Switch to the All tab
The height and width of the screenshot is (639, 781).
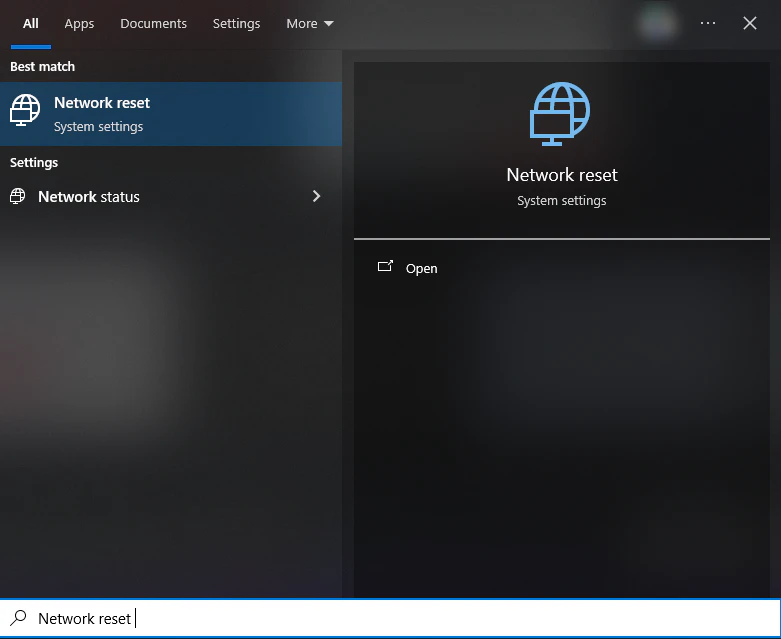pos(30,23)
